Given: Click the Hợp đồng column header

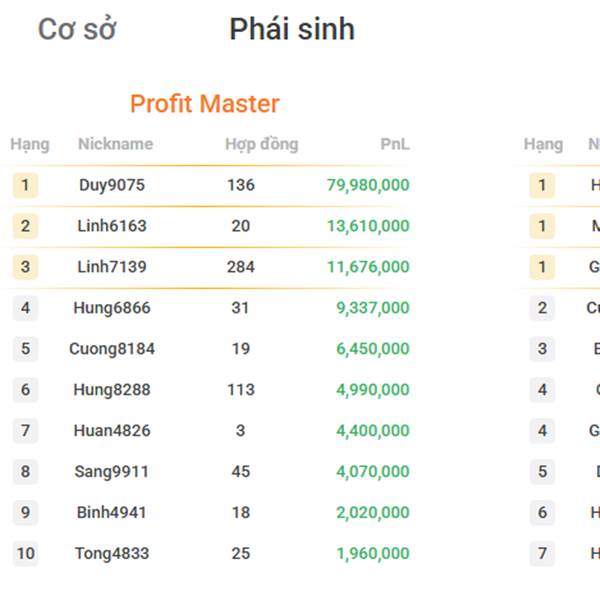Looking at the screenshot, I should (x=261, y=144).
